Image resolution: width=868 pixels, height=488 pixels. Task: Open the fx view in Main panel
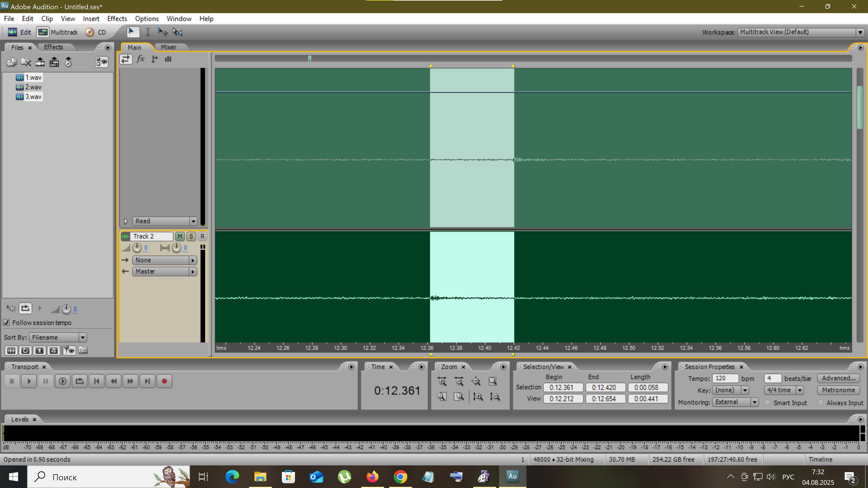(140, 59)
